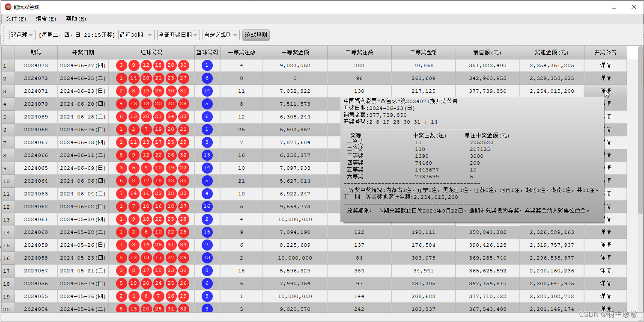Expand the 最近30期 period dropdown

point(136,35)
